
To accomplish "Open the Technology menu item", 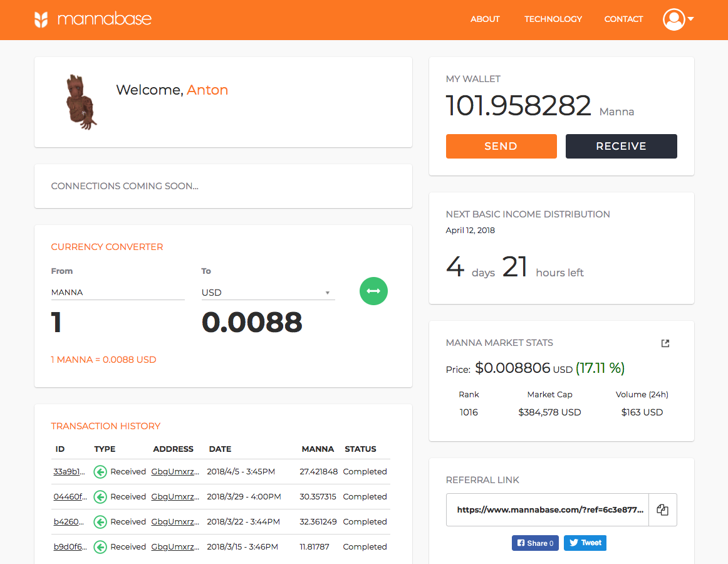I will 553,19.
